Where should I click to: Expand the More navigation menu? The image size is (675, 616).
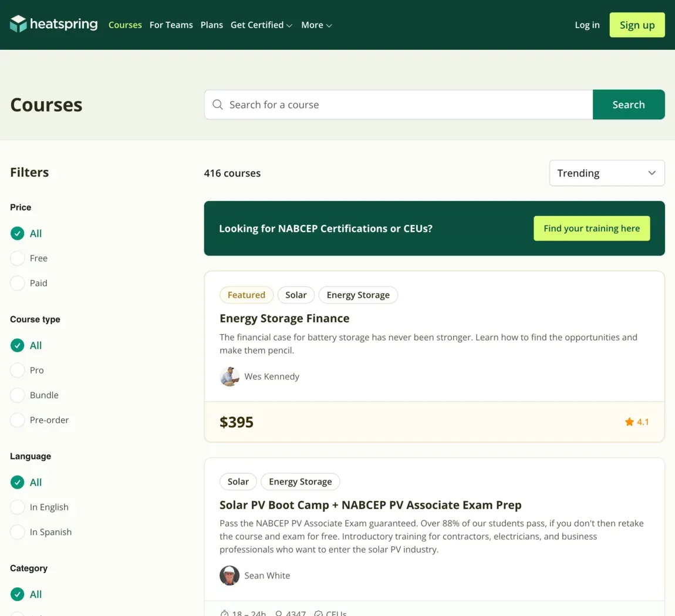[316, 25]
